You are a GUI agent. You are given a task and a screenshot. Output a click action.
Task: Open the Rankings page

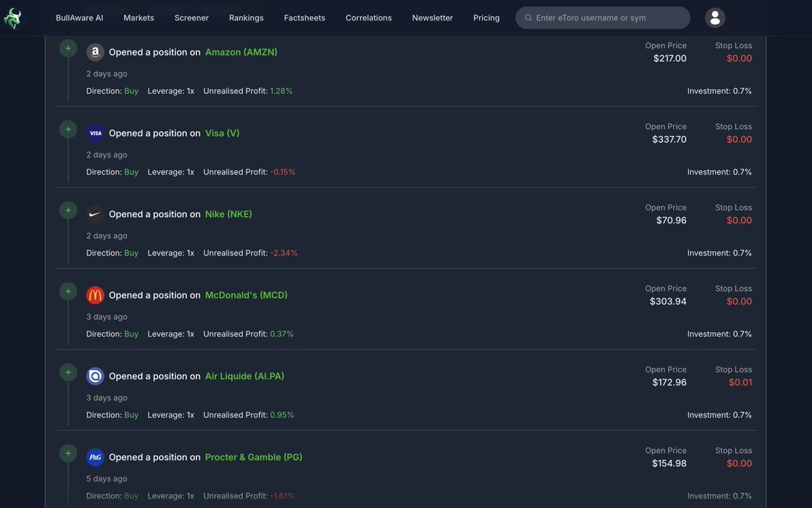pyautogui.click(x=246, y=18)
